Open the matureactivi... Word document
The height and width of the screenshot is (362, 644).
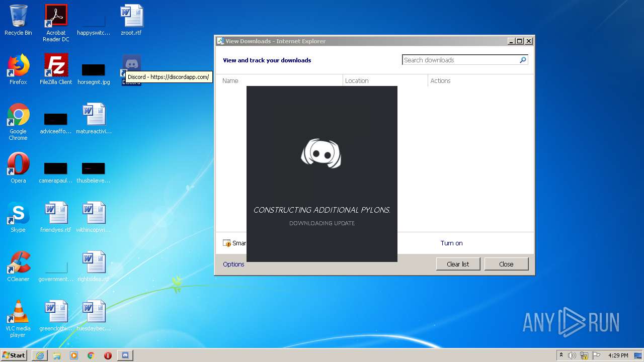(x=94, y=119)
